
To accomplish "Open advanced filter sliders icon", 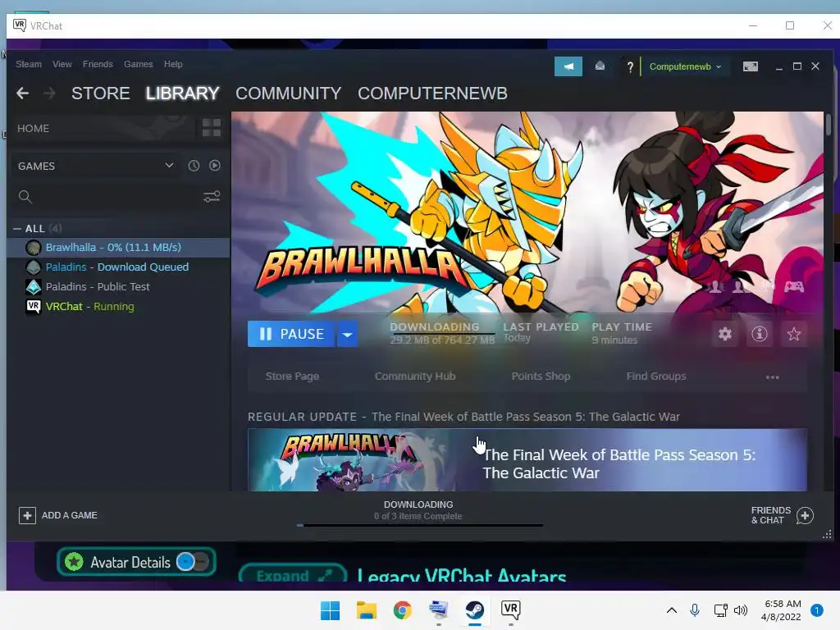I will (x=212, y=197).
